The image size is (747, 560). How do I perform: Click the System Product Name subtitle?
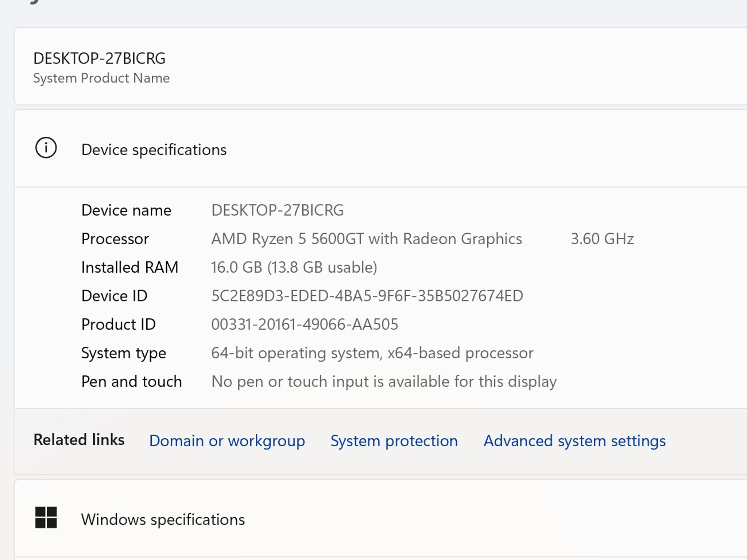(x=101, y=78)
